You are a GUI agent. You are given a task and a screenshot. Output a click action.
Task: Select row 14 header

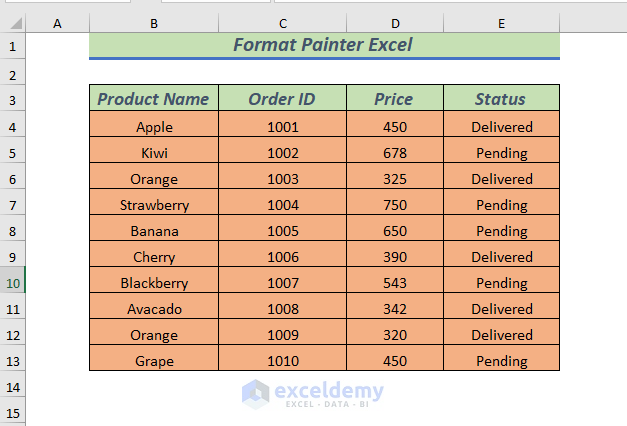click(12, 387)
